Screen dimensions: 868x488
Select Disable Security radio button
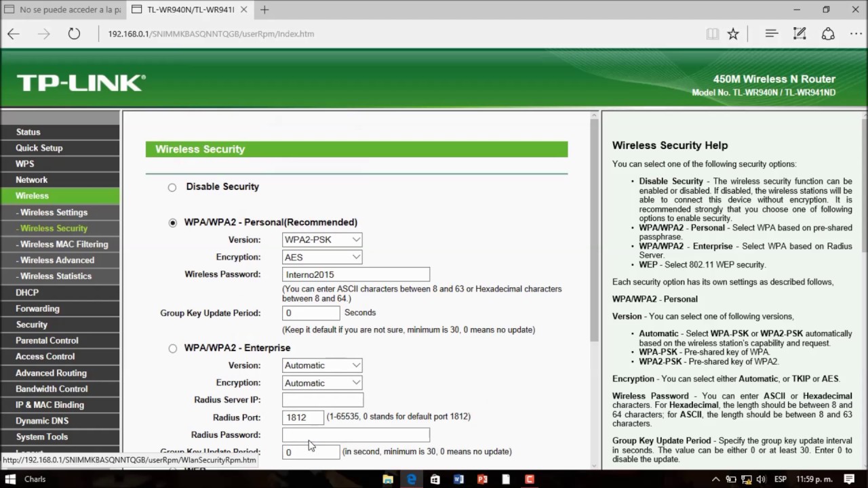pos(172,187)
